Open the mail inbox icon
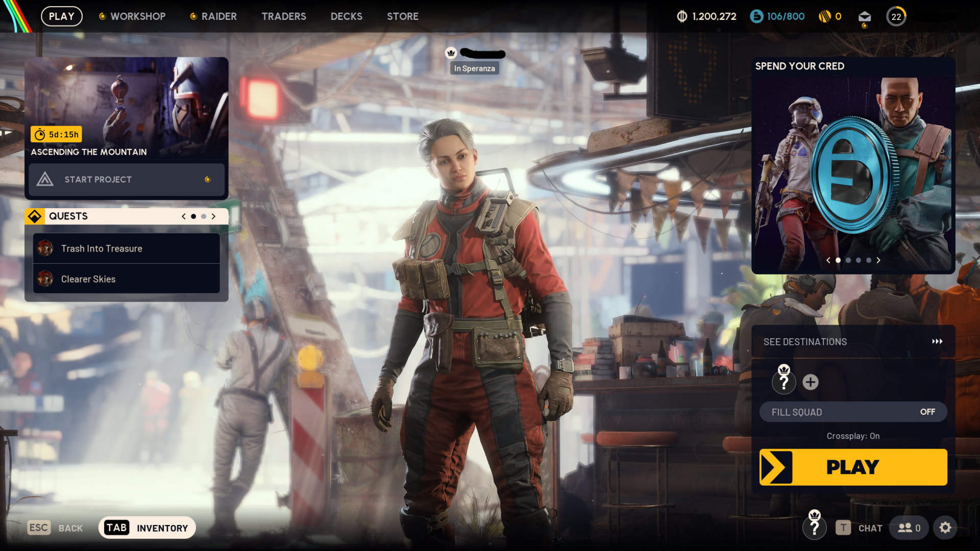The height and width of the screenshot is (551, 980). (865, 17)
